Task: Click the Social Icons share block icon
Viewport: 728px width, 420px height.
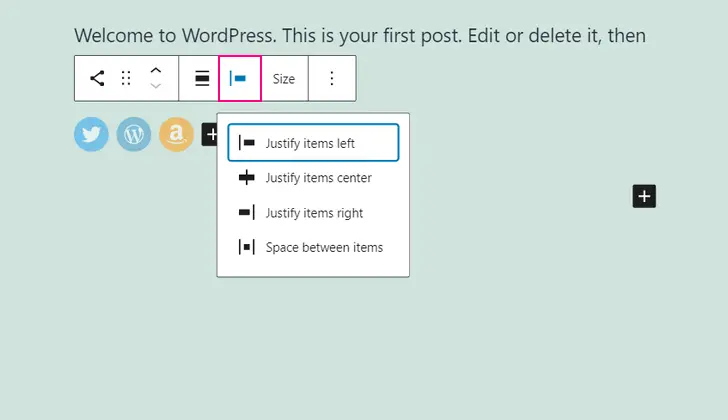Action: 97,78
